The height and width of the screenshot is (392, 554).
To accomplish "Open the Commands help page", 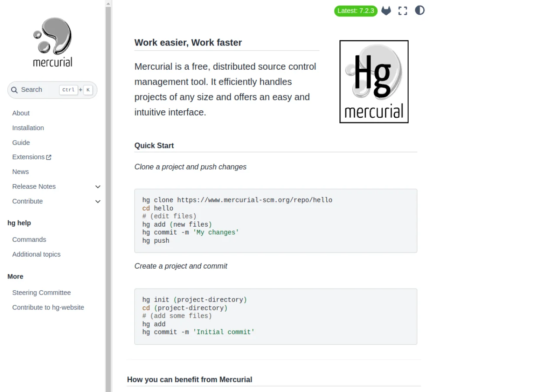I will tap(29, 240).
